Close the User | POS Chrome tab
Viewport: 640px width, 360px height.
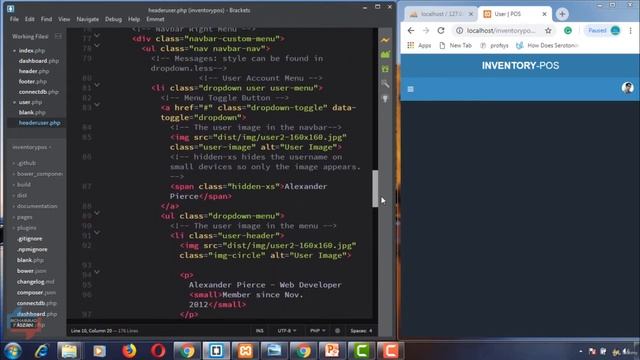[544, 14]
